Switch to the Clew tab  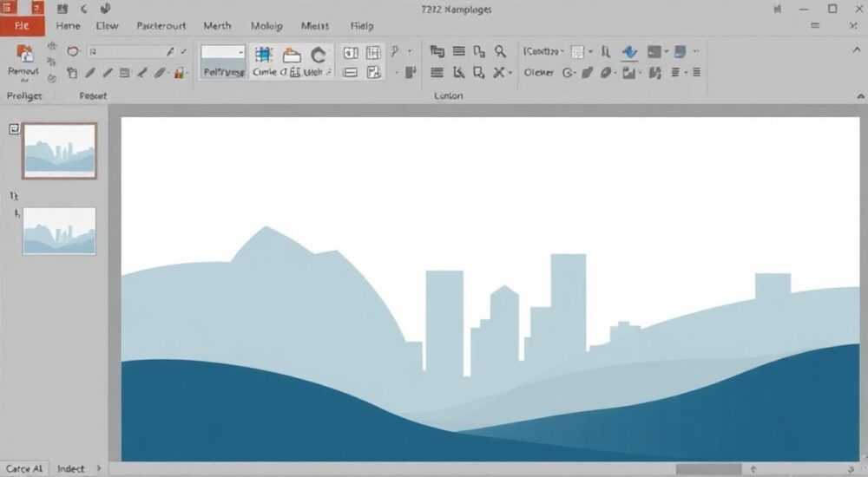point(107,26)
